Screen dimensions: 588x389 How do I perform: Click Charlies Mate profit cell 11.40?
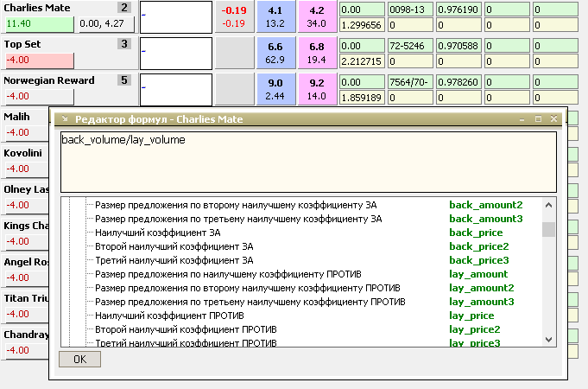(40, 23)
